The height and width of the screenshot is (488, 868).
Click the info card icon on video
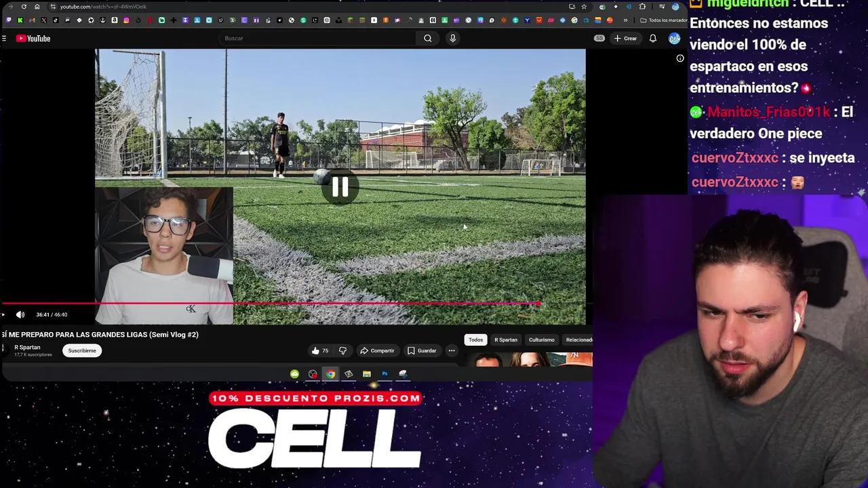pyautogui.click(x=680, y=58)
